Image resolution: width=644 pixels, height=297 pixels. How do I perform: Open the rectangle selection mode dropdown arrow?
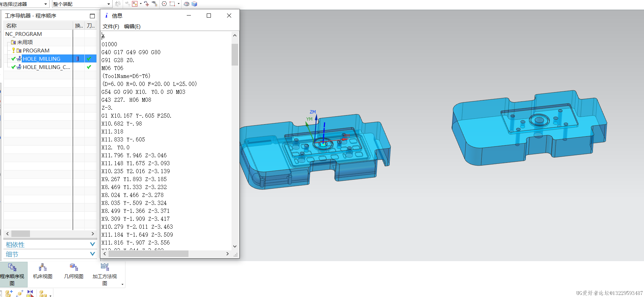point(178,4)
